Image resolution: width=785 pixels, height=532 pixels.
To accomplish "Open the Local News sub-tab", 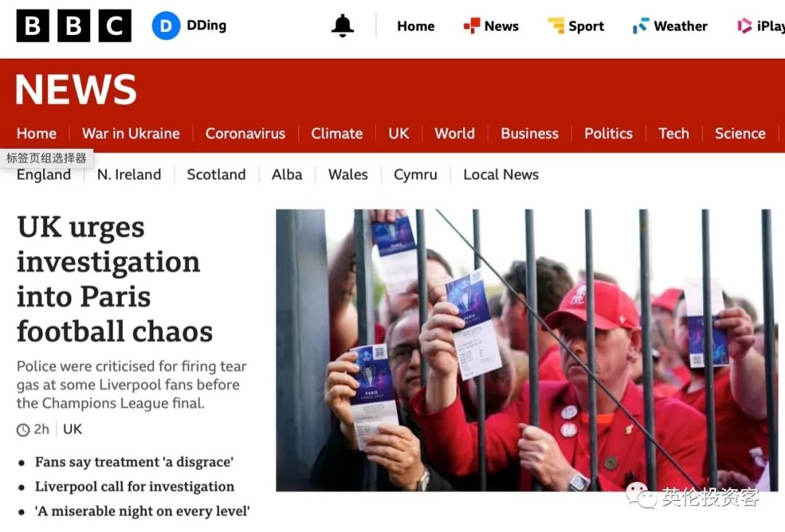I will 501,174.
